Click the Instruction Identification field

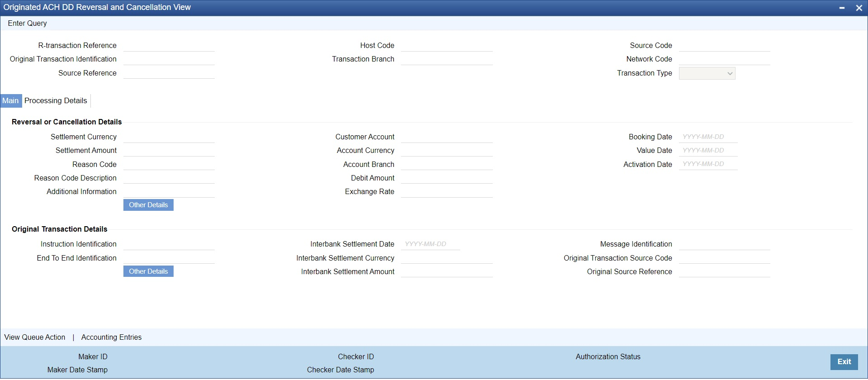click(169, 244)
